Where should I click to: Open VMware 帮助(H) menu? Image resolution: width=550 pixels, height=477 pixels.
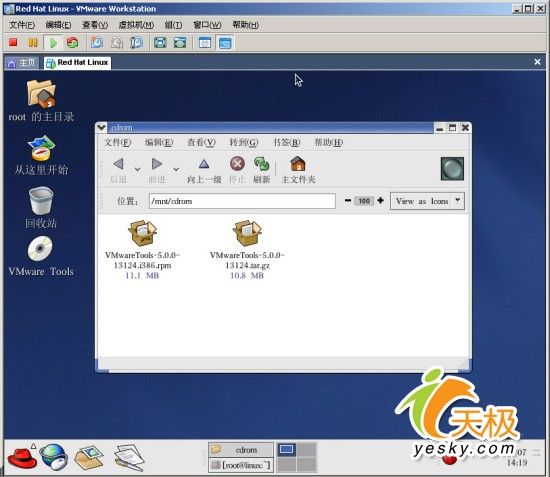246,25
